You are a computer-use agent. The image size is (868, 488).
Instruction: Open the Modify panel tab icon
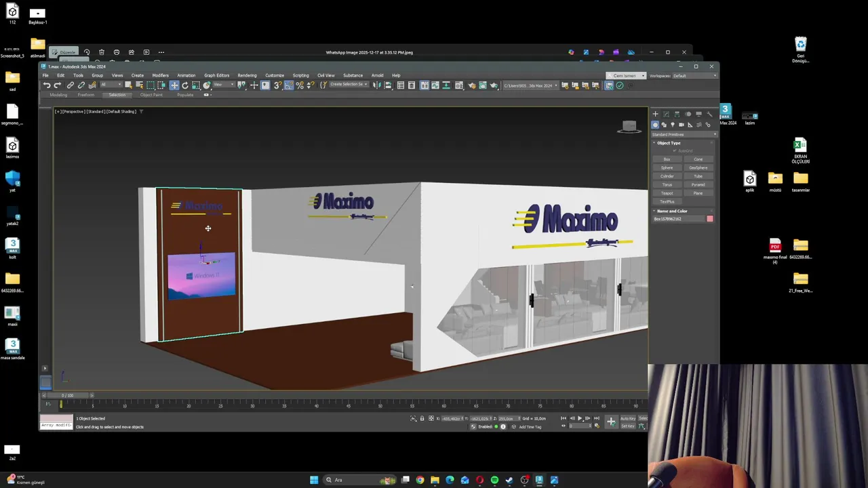tap(666, 114)
